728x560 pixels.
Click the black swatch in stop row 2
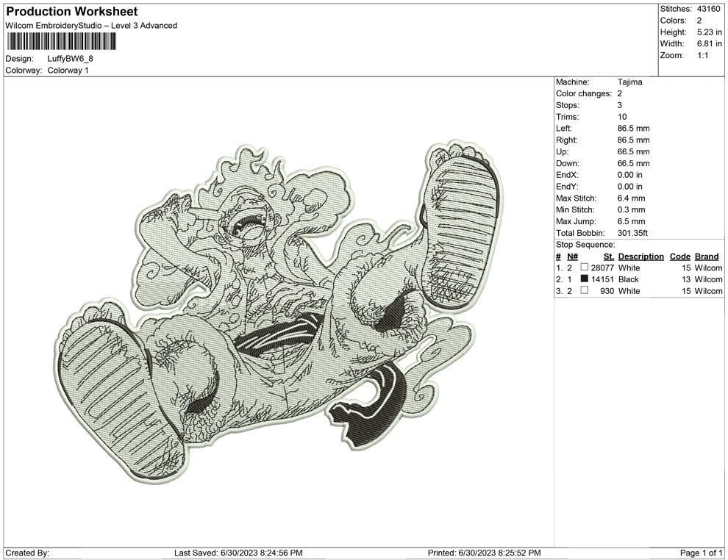585,279
